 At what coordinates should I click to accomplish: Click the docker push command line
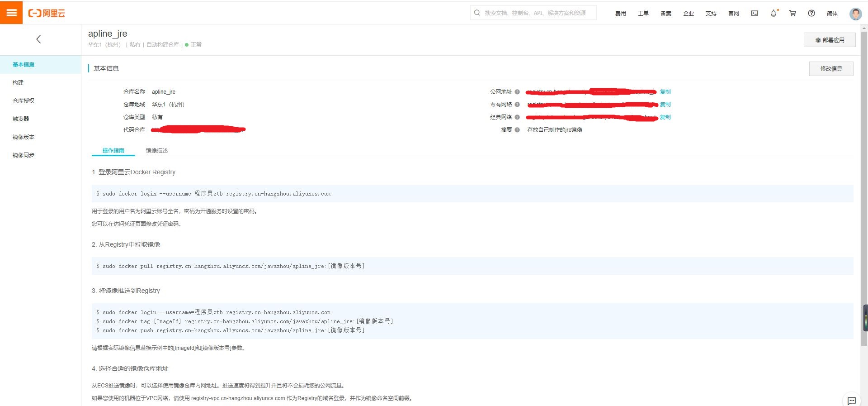pyautogui.click(x=231, y=330)
